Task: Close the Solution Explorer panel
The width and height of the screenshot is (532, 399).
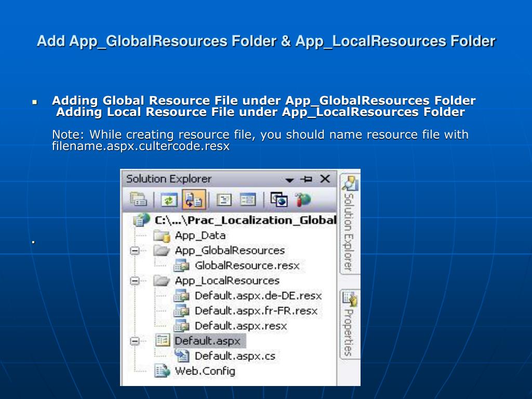Action: 325,179
